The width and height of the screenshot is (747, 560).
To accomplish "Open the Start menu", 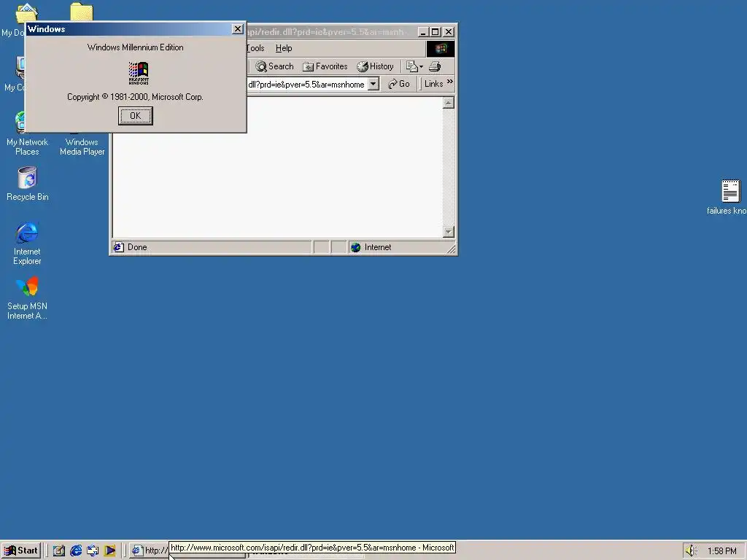I will pos(21,551).
